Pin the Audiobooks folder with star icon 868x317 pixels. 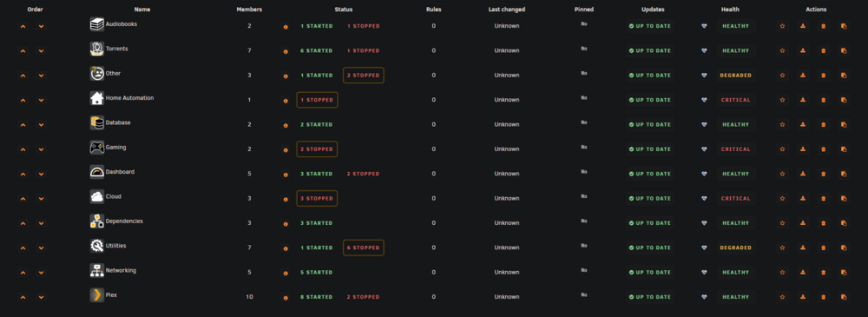782,26
